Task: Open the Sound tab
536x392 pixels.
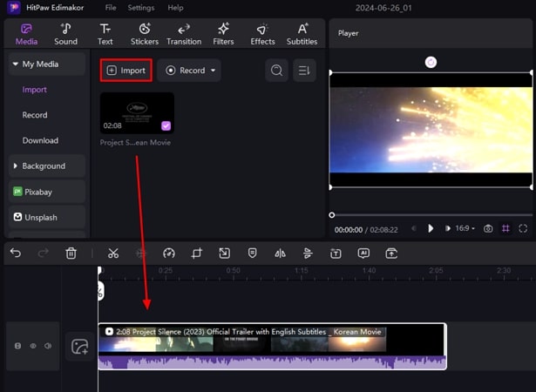Action: pyautogui.click(x=65, y=34)
